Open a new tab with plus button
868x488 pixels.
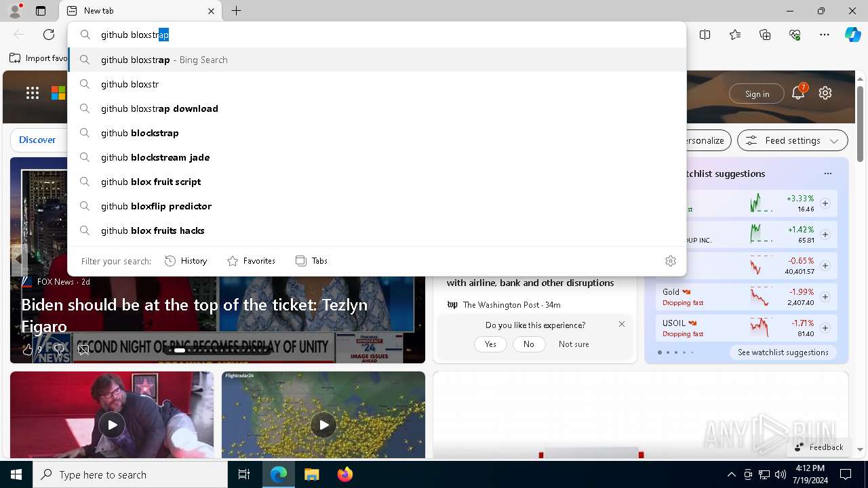point(236,11)
